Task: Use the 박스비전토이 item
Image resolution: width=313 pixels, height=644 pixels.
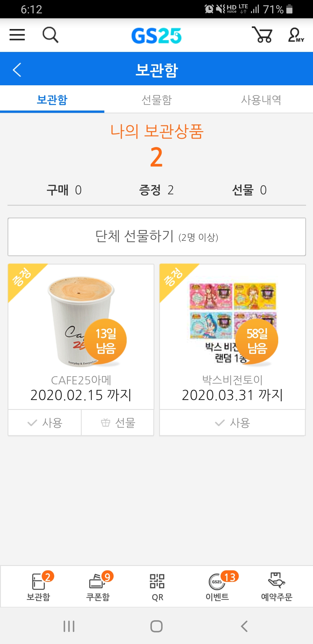Action: click(232, 423)
